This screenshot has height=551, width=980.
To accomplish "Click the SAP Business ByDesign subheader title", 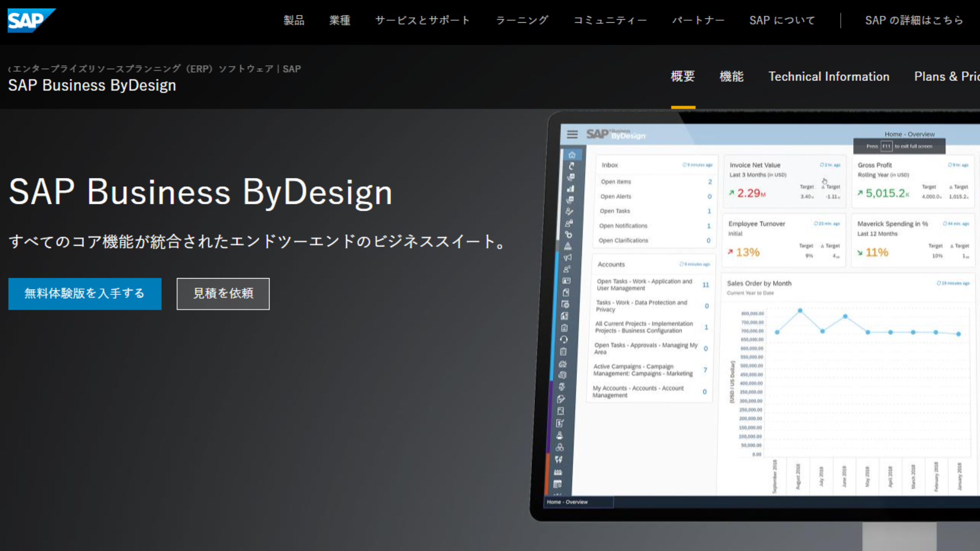I will pyautogui.click(x=92, y=85).
